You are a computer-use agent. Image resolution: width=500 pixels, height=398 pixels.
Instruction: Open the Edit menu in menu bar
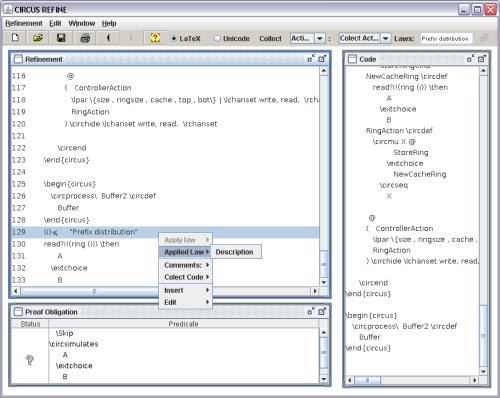(55, 23)
